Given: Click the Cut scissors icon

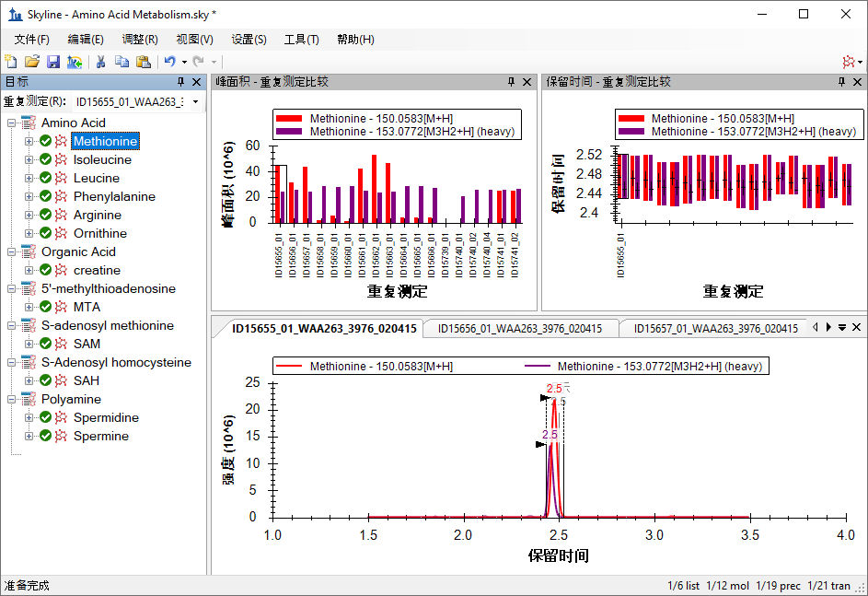Looking at the screenshot, I should pyautogui.click(x=100, y=62).
